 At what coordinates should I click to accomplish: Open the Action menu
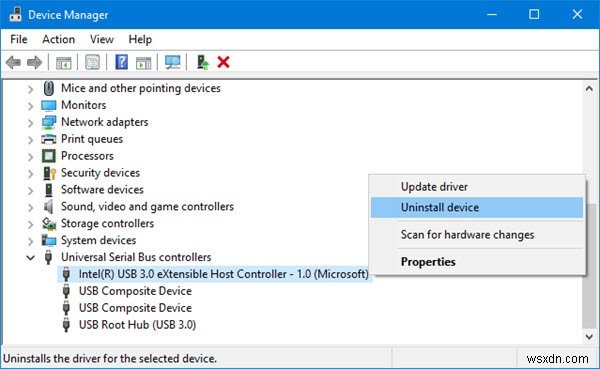(x=59, y=39)
